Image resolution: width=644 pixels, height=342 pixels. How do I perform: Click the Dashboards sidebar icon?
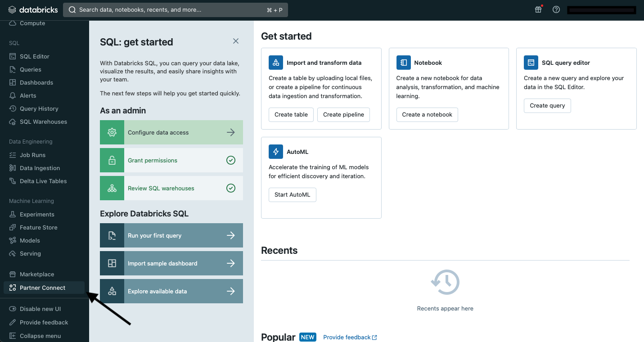click(x=13, y=82)
